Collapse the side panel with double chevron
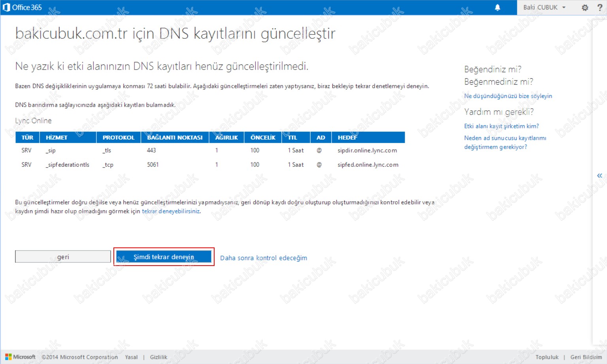The height and width of the screenshot is (364, 607). coord(599,175)
